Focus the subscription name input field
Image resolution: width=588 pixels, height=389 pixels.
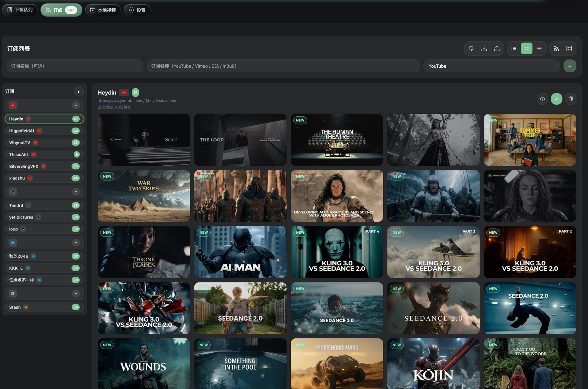(75, 66)
